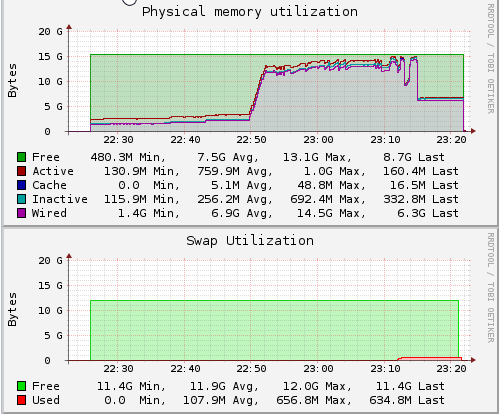Image resolution: width=500 pixels, height=414 pixels.
Task: Click the Bytes axis label on swap chart
Action: (12, 310)
